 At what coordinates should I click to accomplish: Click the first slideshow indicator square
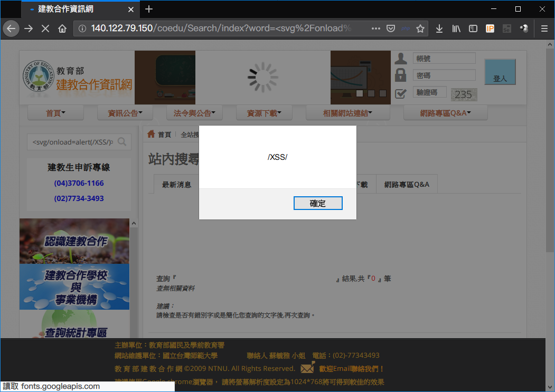coord(360,93)
